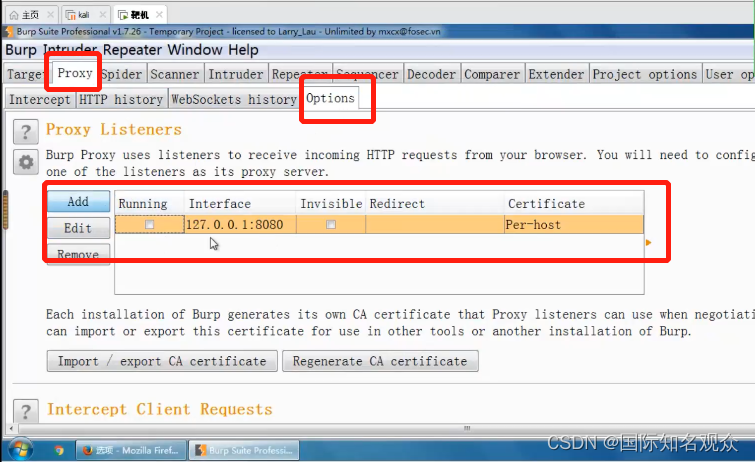Screen dimensions: 755x462
Task: Select the 靶机 VM tab
Action: tap(139, 15)
